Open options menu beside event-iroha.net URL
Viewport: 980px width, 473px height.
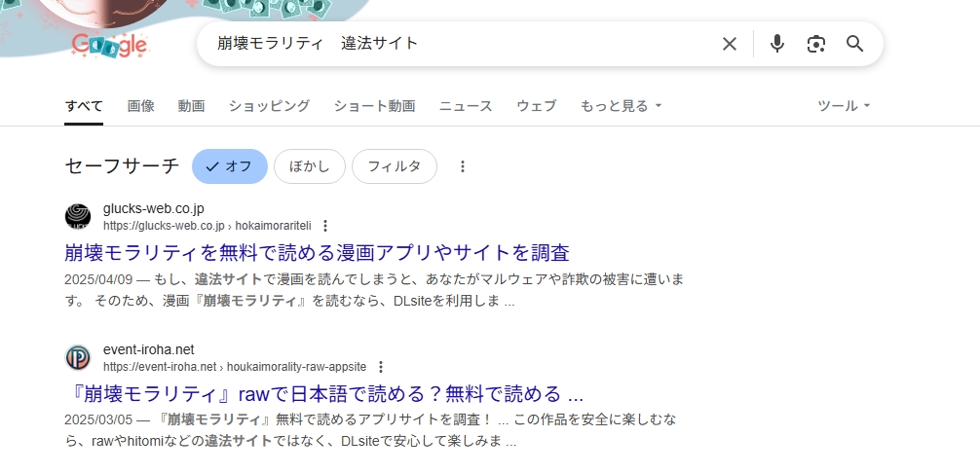click(x=381, y=367)
